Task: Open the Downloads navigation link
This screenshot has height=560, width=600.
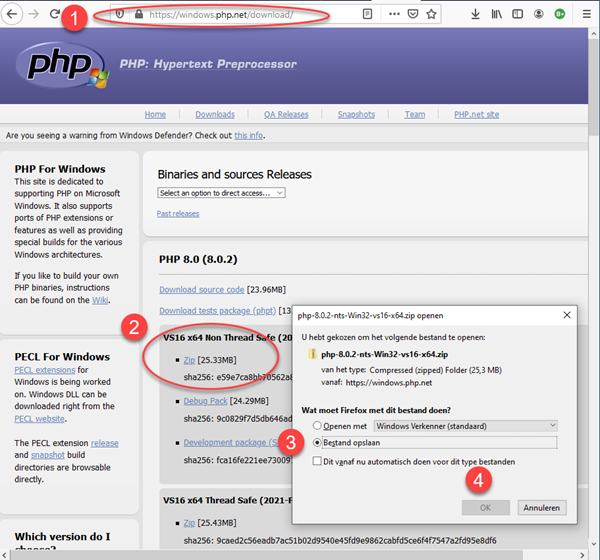Action: [215, 114]
